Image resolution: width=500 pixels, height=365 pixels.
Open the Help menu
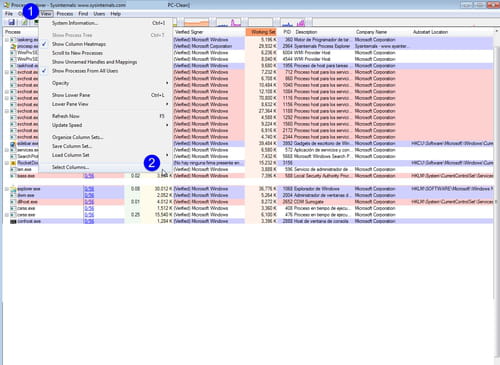[115, 14]
